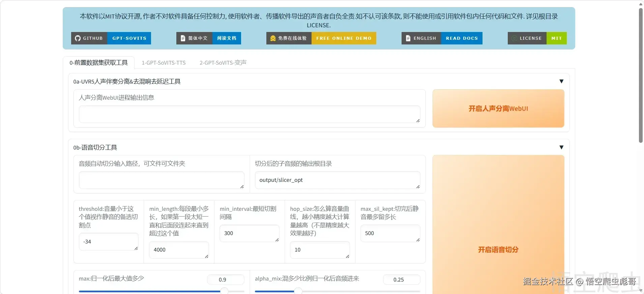Focus the 音频自动切分输入路径 field

[x=162, y=180]
